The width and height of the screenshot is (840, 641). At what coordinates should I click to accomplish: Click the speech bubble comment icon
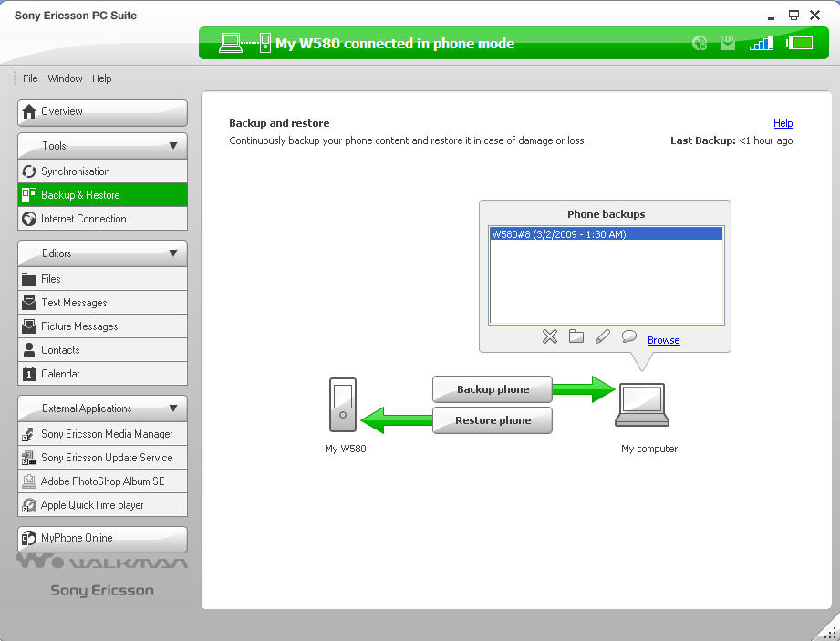pos(629,336)
